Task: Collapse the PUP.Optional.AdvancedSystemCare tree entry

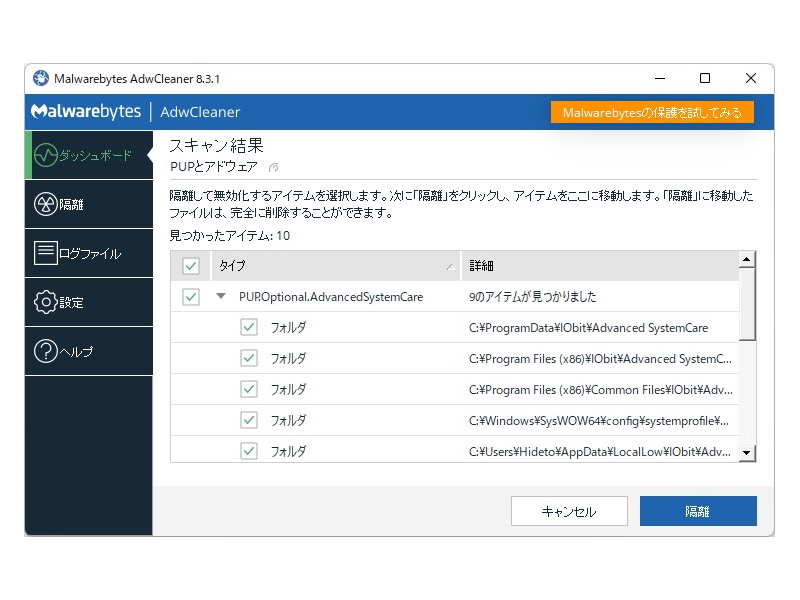Action: tap(220, 297)
